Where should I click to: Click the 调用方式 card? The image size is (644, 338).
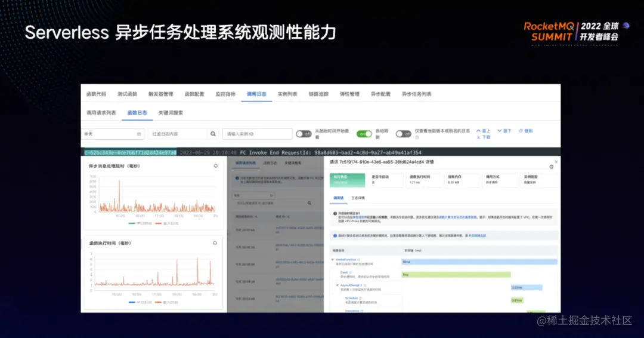(x=500, y=180)
